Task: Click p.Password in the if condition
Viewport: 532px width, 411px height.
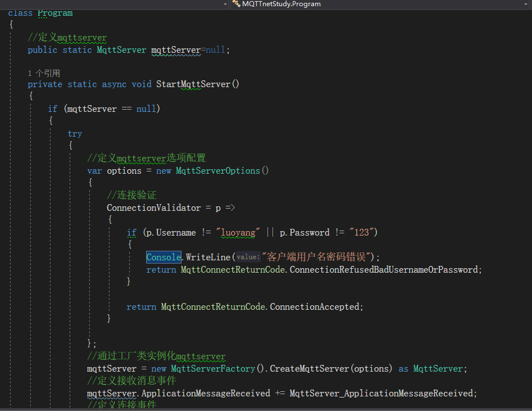Action: [x=304, y=233]
